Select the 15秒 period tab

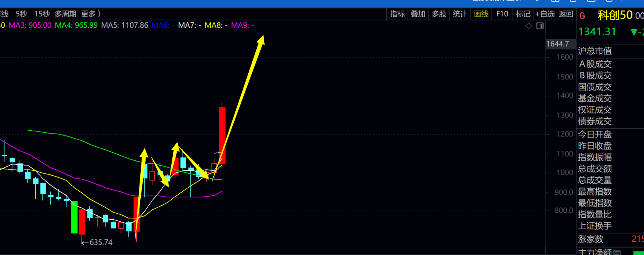pyautogui.click(x=42, y=14)
